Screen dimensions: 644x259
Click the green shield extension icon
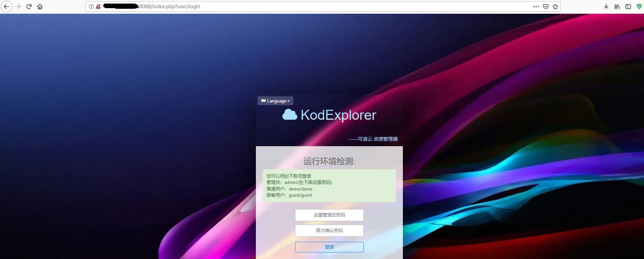[639, 7]
